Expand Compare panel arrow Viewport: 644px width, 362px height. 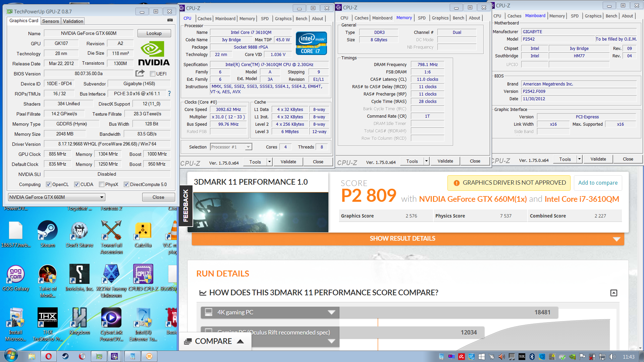tap(240, 341)
